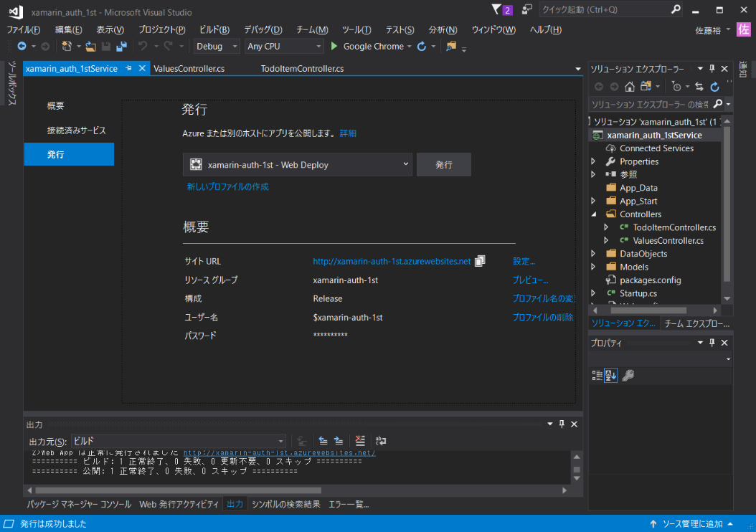Click the プレビュー... link
Screen dimensions: 756x532
click(530, 280)
